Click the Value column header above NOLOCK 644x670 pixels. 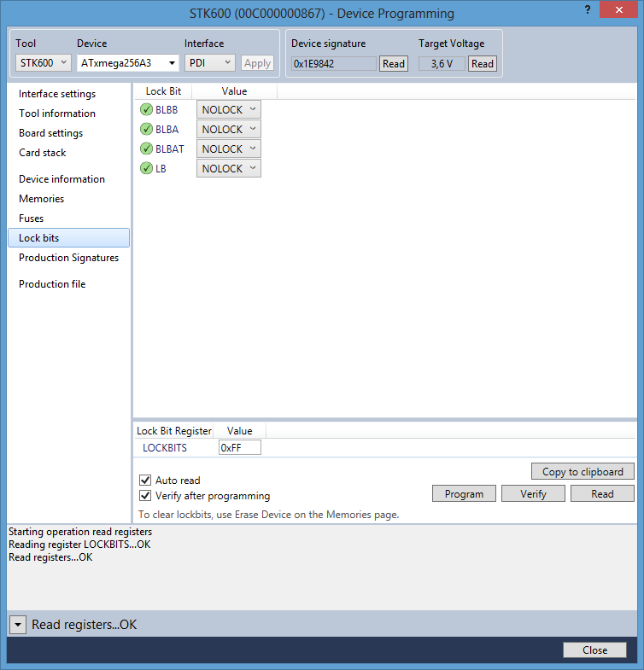tap(234, 91)
